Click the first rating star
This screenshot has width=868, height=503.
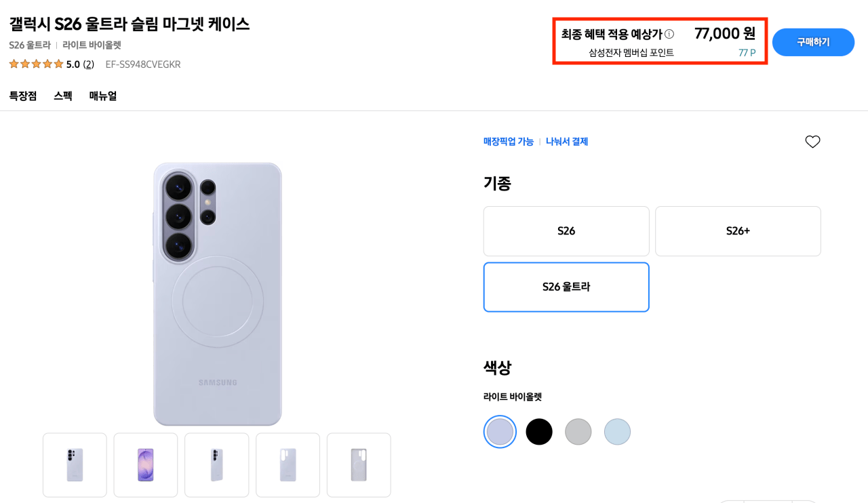[x=14, y=64]
